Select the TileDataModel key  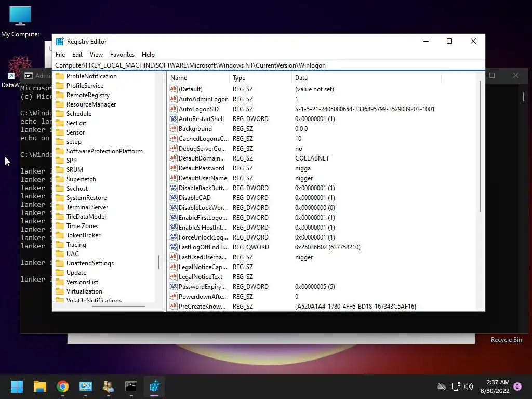click(86, 216)
